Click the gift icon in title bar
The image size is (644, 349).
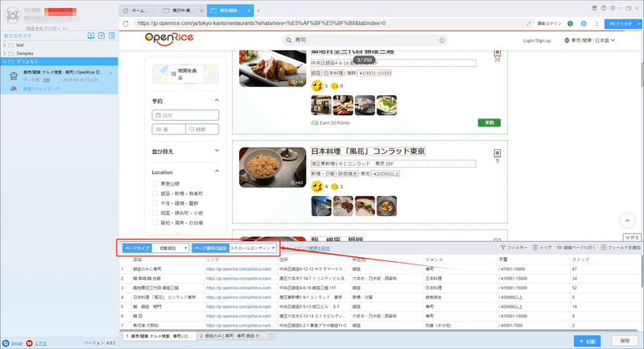[x=594, y=8]
